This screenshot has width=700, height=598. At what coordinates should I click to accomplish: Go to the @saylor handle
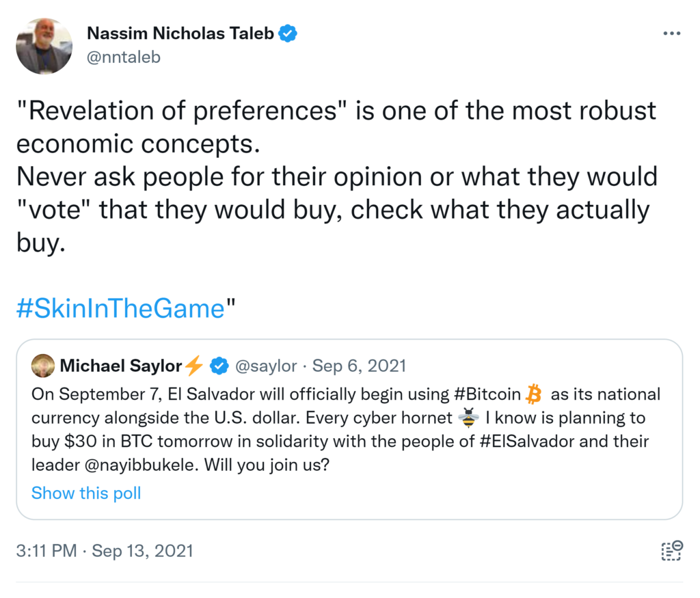(x=266, y=366)
